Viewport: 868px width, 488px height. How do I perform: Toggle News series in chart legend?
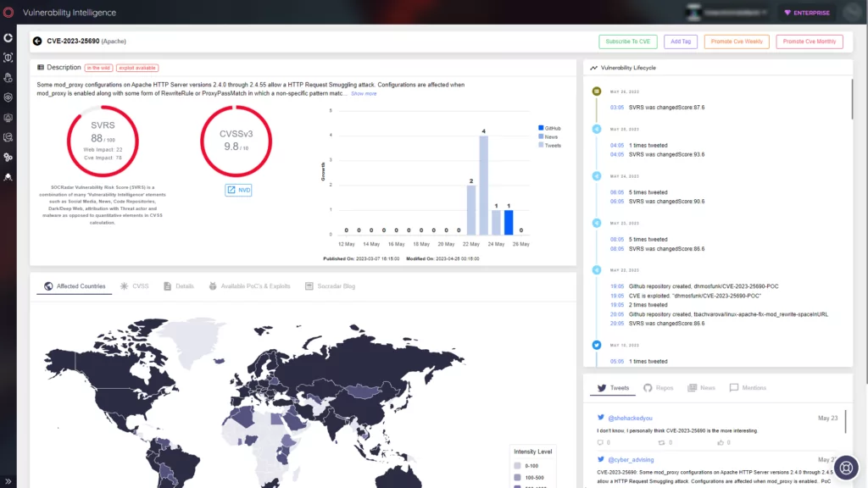(x=548, y=136)
